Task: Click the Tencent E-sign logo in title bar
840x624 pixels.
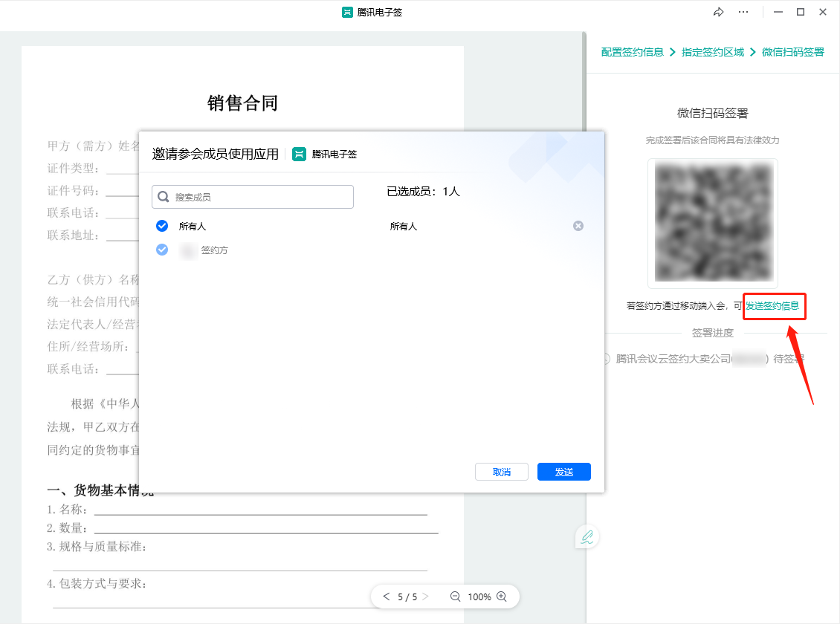Action: 347,12
